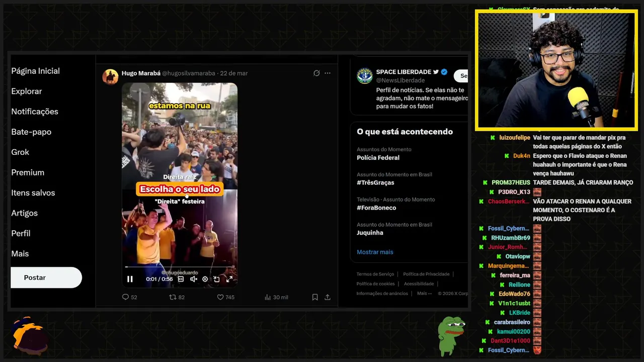Open Informações de anúncios link
The image size is (644, 362).
coord(382,293)
